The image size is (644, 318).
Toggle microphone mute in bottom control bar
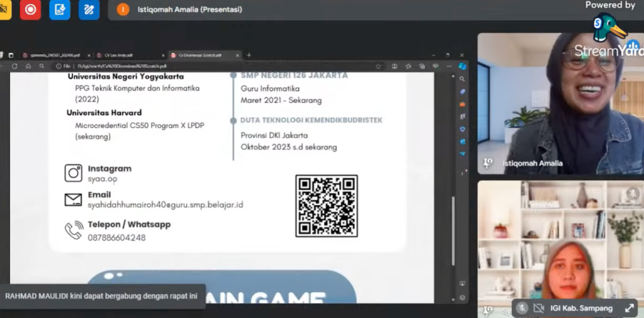pyautogui.click(x=521, y=308)
